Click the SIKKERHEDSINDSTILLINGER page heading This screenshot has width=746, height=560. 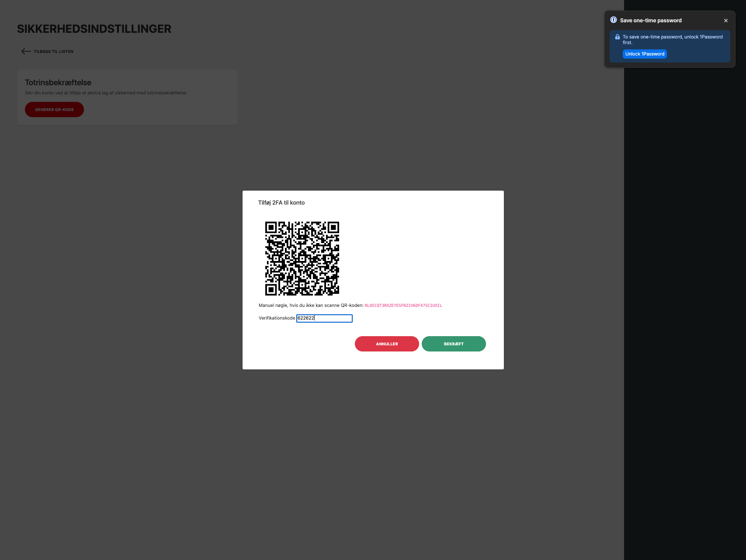94,29
